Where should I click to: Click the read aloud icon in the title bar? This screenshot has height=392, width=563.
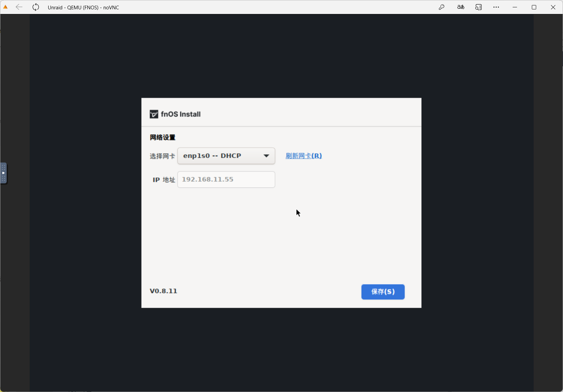[x=478, y=7]
